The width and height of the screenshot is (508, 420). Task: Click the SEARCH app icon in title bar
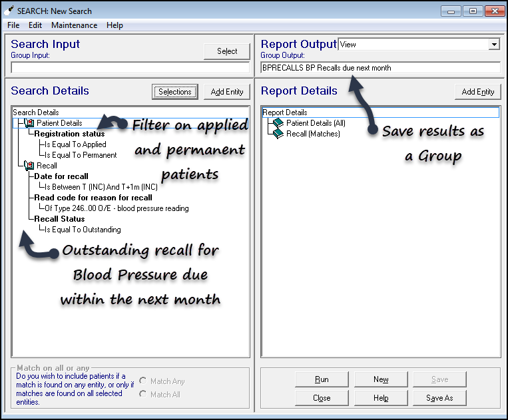(x=10, y=11)
